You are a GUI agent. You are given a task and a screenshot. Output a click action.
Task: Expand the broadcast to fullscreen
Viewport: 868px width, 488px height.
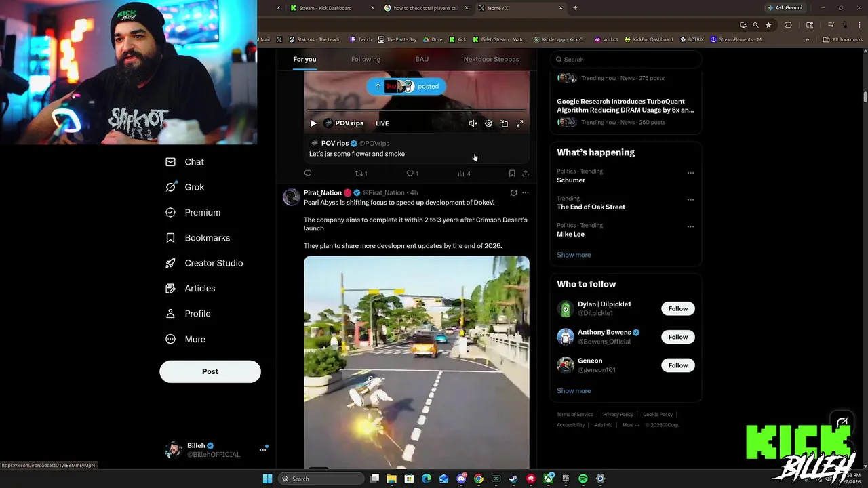(519, 123)
